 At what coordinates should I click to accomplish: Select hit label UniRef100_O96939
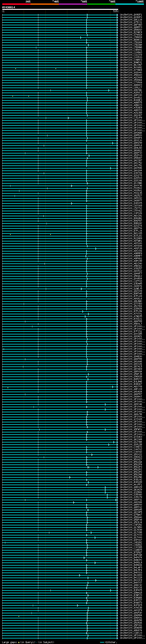pyautogui.click(x=131, y=376)
